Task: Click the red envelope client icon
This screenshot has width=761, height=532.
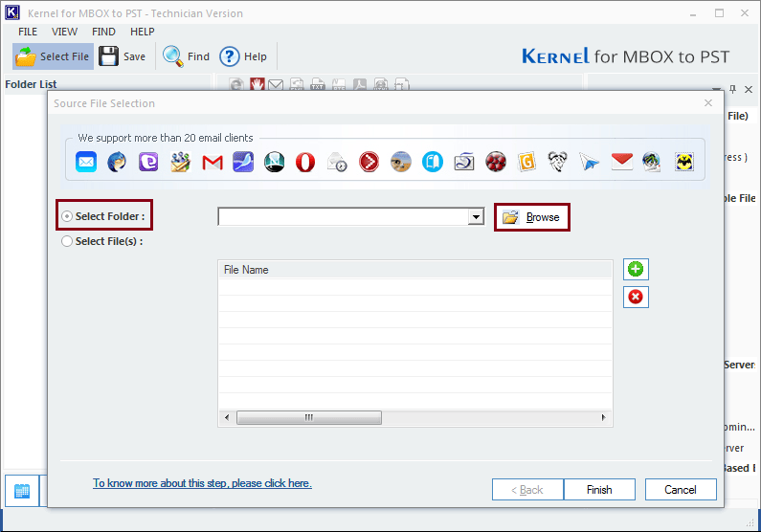Action: 621,162
